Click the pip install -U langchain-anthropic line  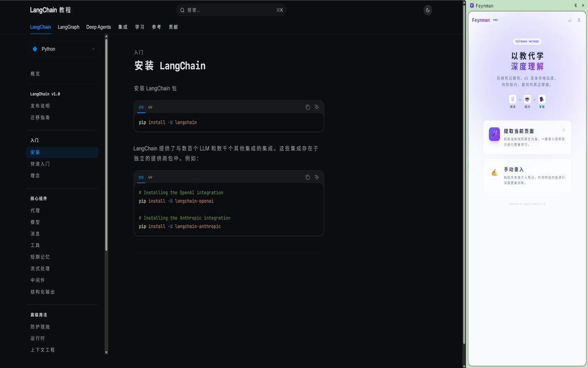180,226
